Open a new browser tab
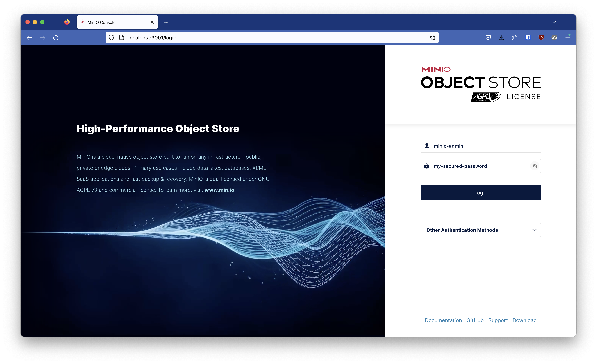Image resolution: width=597 pixels, height=364 pixels. [166, 22]
